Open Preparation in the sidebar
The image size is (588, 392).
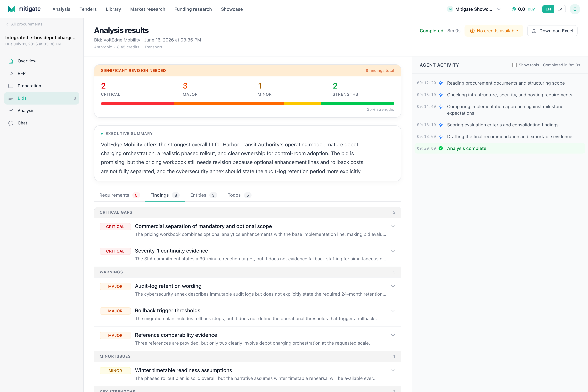click(41, 86)
